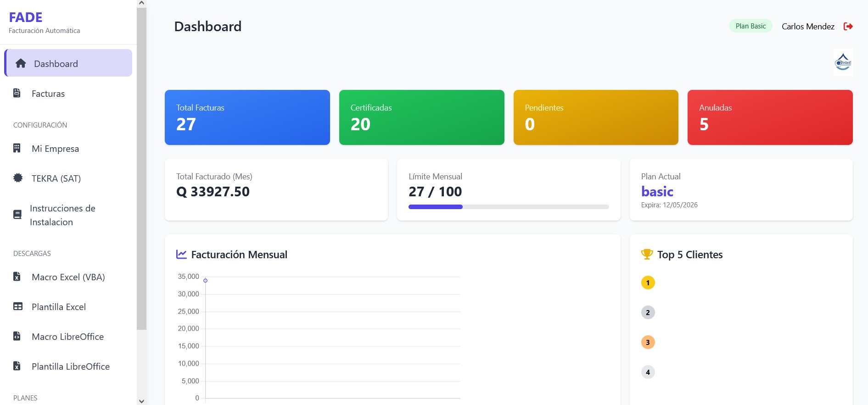Select the Total Facturas blue card

pos(247,117)
